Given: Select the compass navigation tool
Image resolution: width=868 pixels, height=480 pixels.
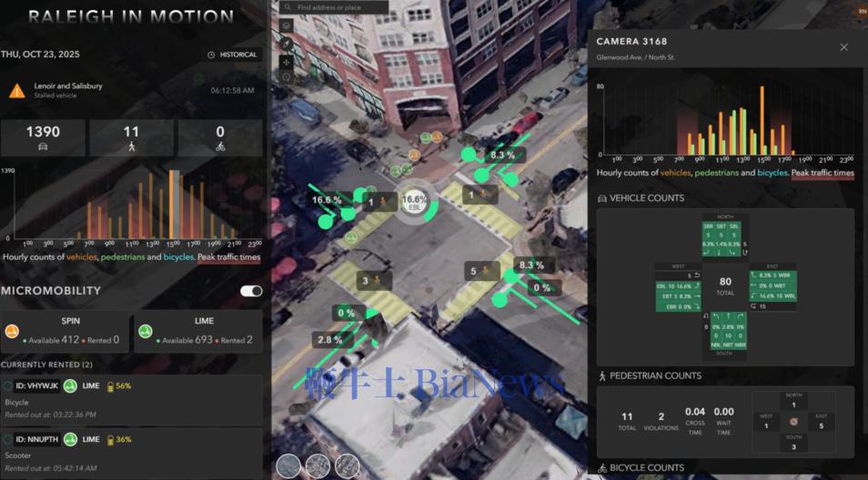Looking at the screenshot, I should (x=287, y=44).
